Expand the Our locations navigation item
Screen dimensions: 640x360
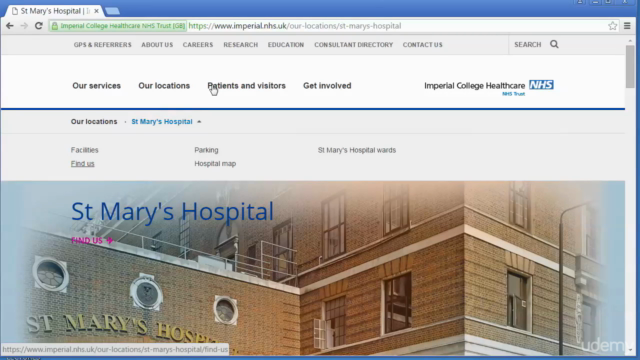(164, 86)
